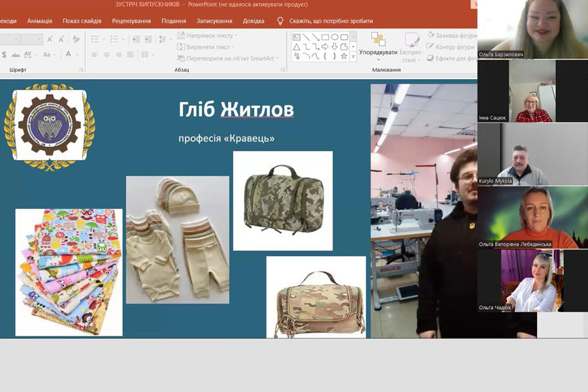Select the triangle shape tool
Viewport: 588px width, 392px height.
tap(297, 47)
